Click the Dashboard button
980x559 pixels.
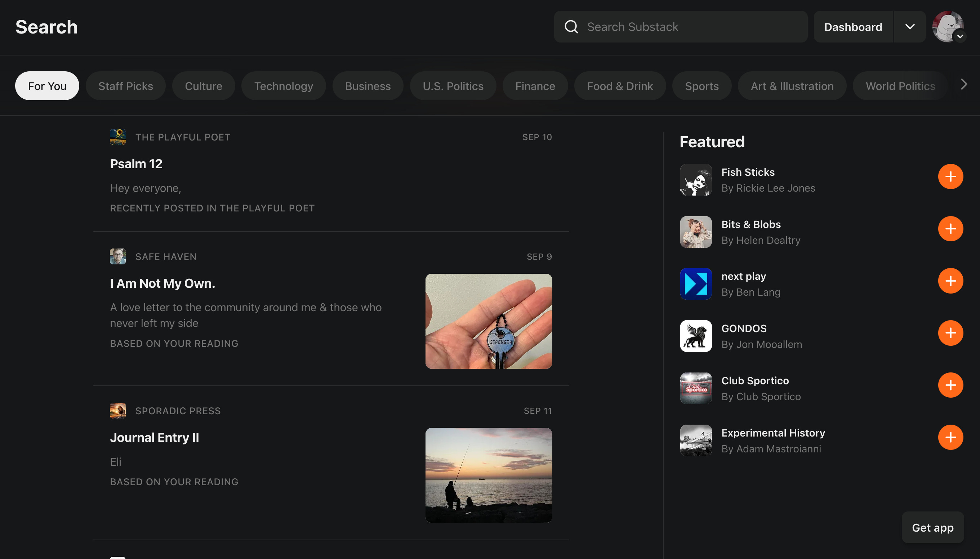853,27
